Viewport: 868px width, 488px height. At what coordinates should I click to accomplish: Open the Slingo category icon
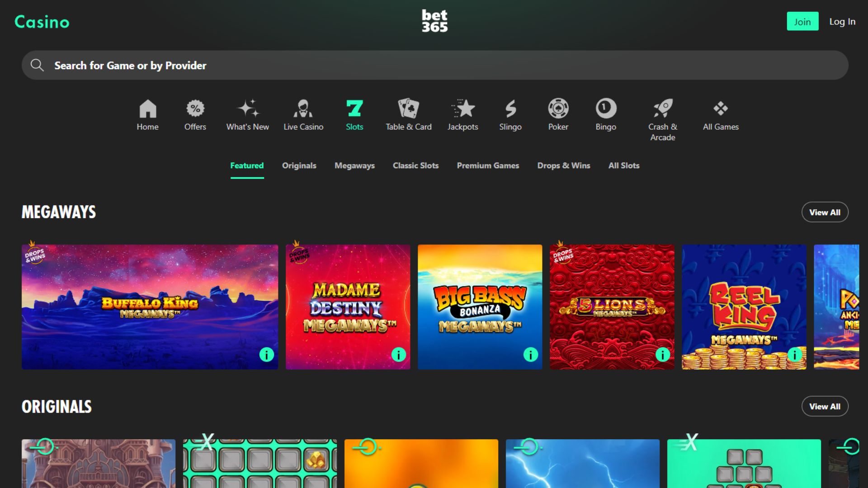(x=510, y=108)
